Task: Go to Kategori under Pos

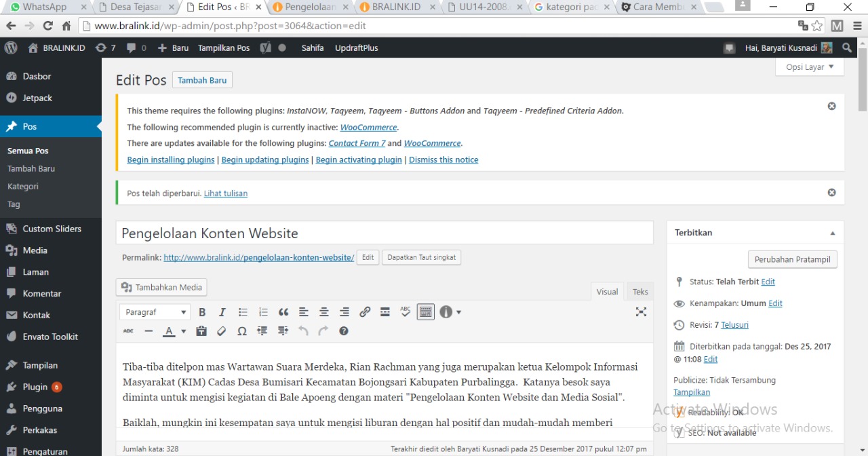Action: (23, 186)
